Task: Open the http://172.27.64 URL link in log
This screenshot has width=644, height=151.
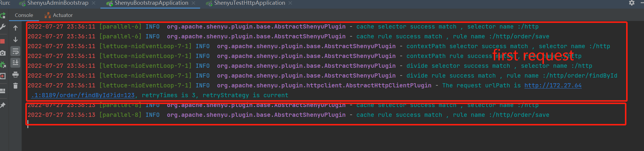Action: [x=553, y=86]
